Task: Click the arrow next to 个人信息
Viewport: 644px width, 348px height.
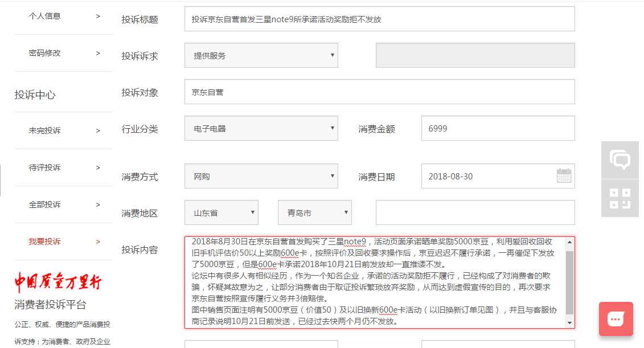Action: (x=98, y=17)
